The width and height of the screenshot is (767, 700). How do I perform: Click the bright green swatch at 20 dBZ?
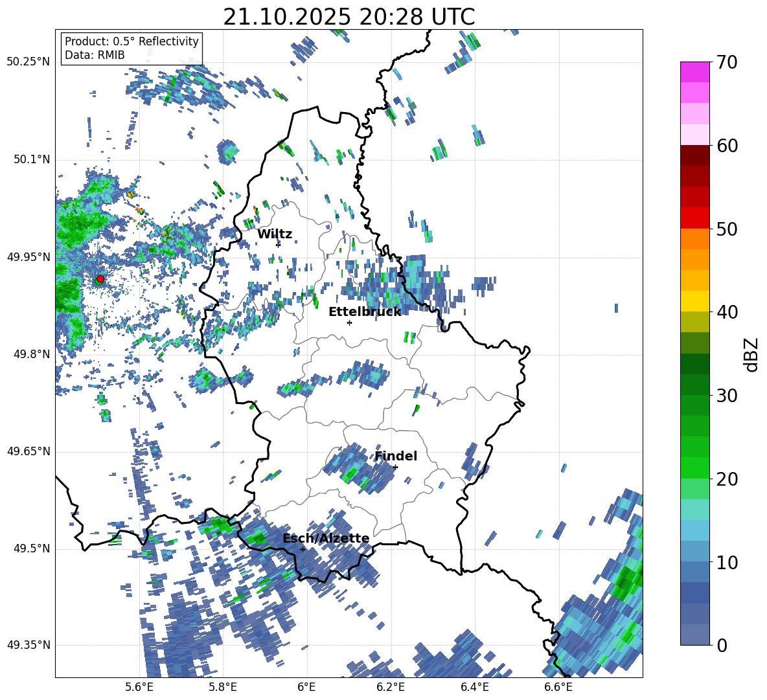pyautogui.click(x=694, y=468)
